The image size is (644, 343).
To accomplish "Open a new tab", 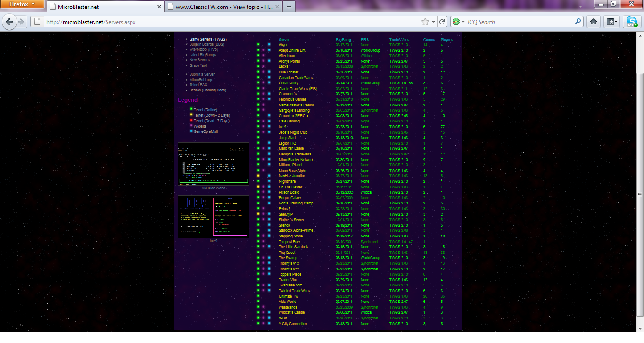I will (289, 7).
